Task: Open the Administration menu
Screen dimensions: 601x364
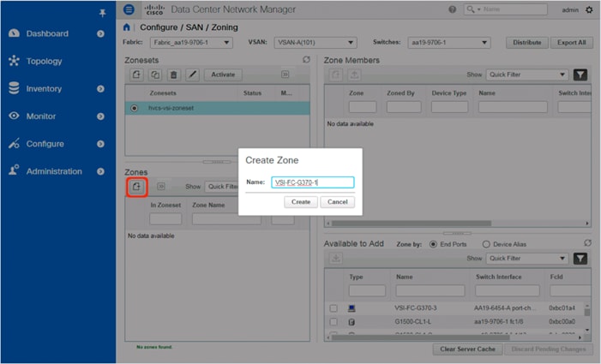Action: pos(54,171)
